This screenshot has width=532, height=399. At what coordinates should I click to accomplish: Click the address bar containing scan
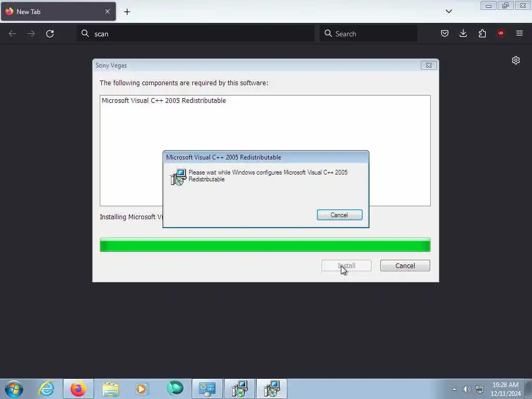pos(196,34)
